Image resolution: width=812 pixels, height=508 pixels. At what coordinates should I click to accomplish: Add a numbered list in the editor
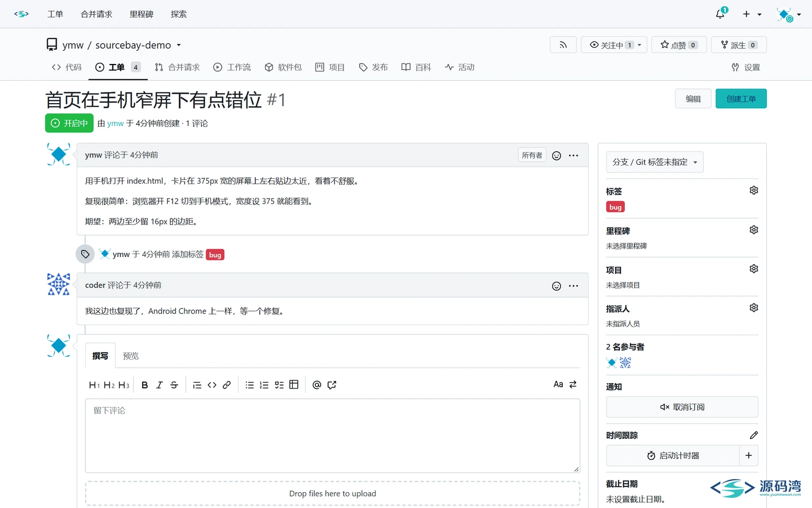(x=264, y=385)
